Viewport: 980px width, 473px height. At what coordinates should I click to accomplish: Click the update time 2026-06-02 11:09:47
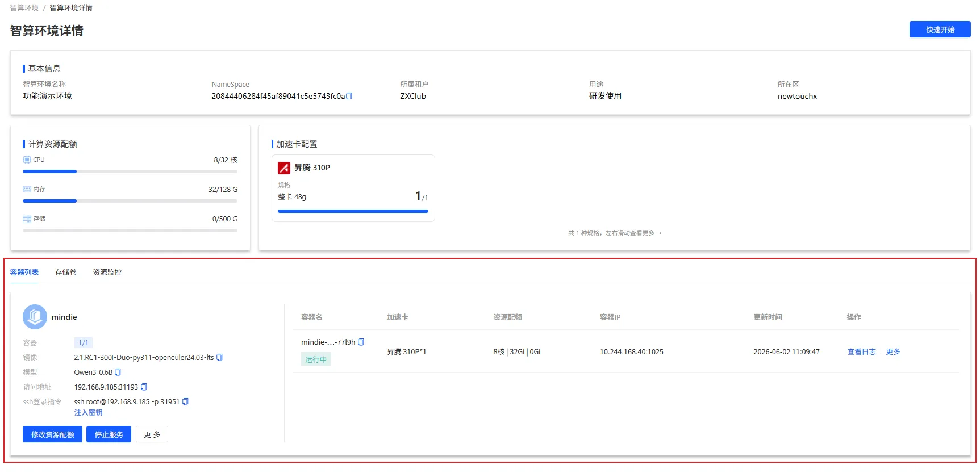786,351
